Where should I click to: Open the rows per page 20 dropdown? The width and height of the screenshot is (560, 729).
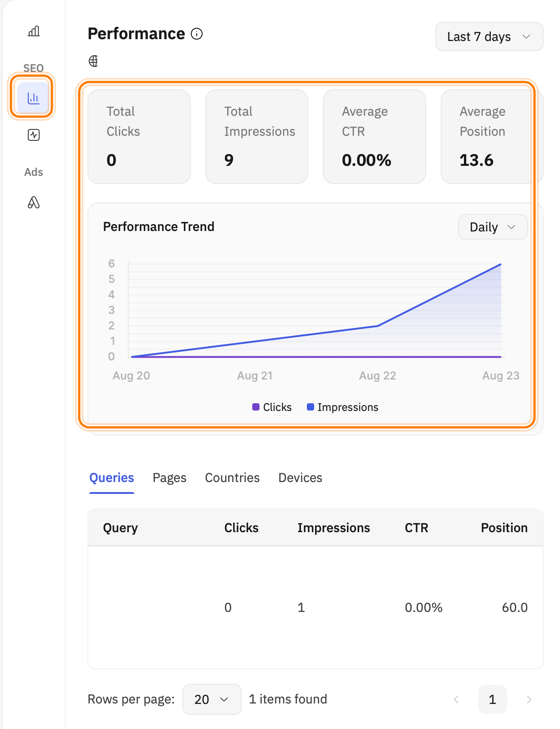coord(212,699)
